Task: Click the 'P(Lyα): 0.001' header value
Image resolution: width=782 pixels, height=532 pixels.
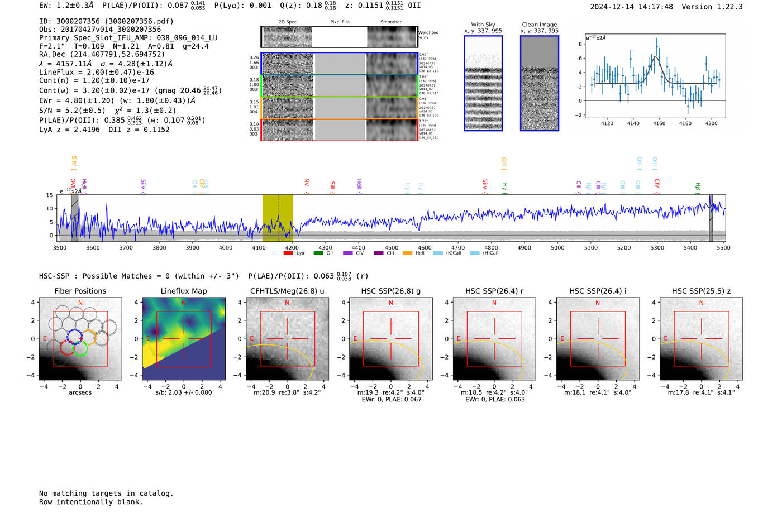Action: 242,6
